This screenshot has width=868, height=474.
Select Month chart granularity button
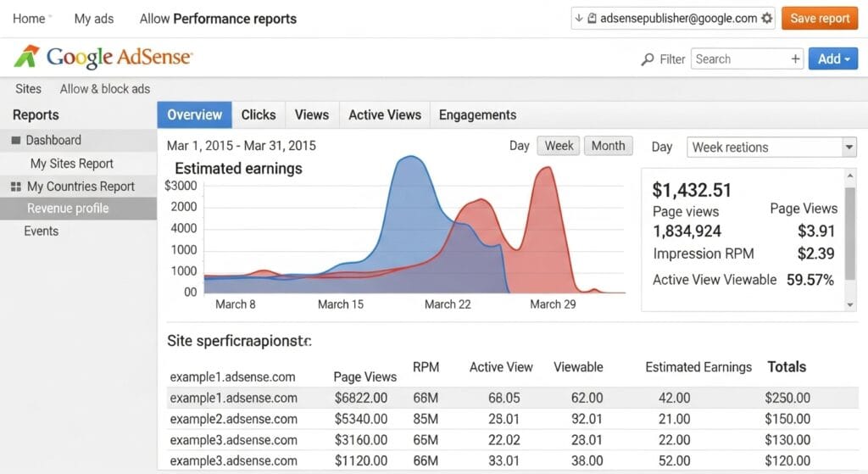click(x=608, y=146)
